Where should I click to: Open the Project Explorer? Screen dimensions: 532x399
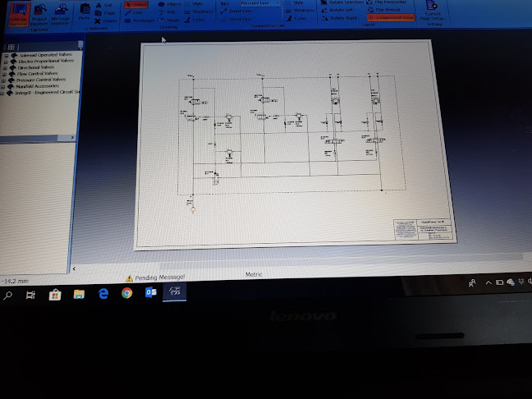point(39,15)
